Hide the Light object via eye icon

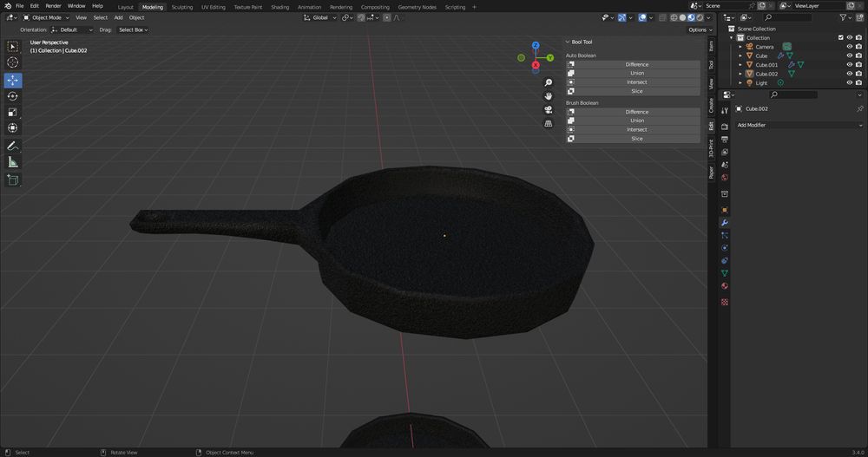click(850, 82)
